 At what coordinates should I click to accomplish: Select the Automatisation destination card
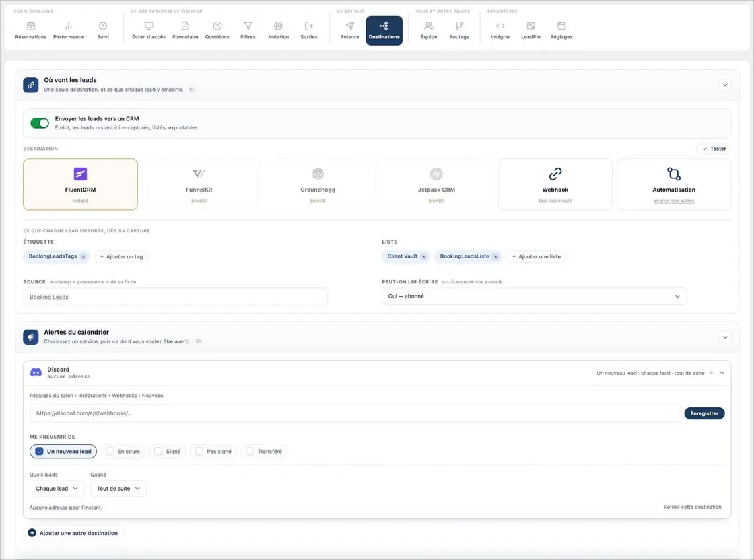(674, 184)
